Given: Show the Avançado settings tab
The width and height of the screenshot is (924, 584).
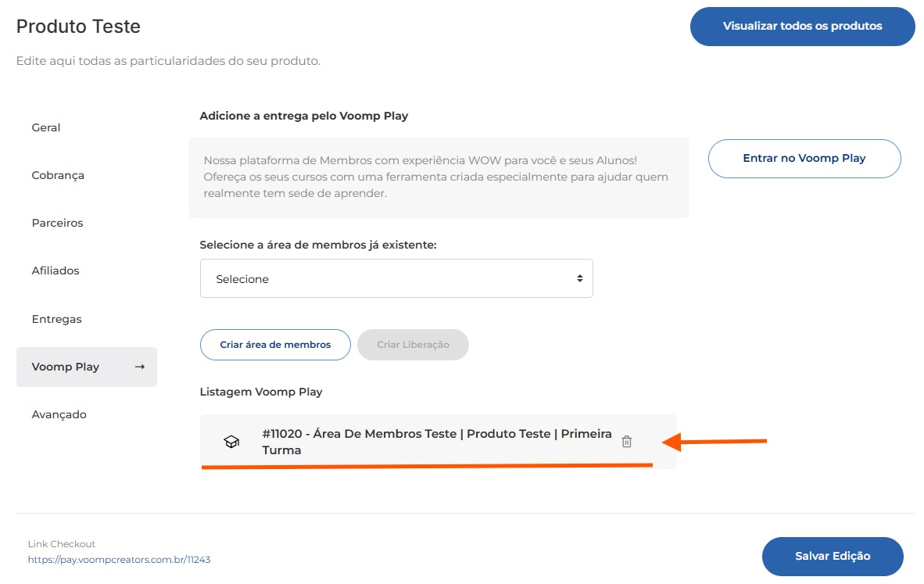Looking at the screenshot, I should (x=59, y=414).
